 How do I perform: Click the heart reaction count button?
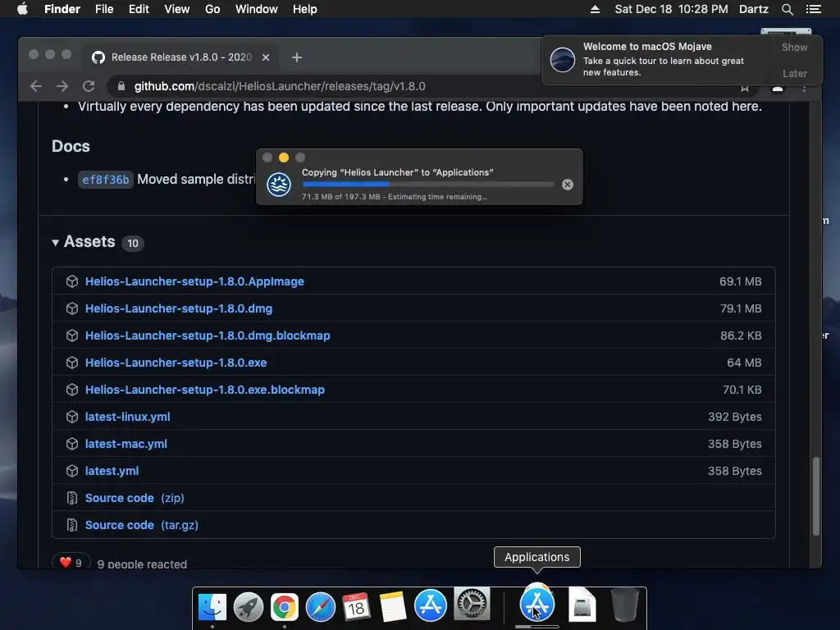(71, 563)
